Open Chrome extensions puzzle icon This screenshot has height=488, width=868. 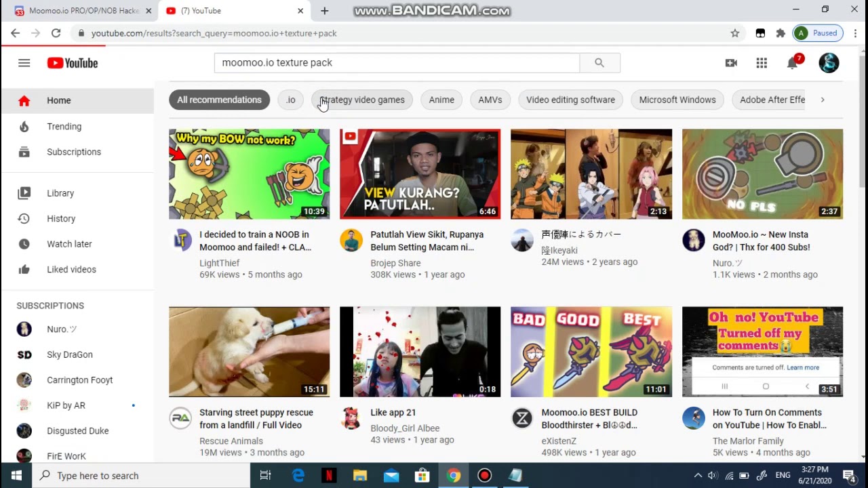coord(781,33)
